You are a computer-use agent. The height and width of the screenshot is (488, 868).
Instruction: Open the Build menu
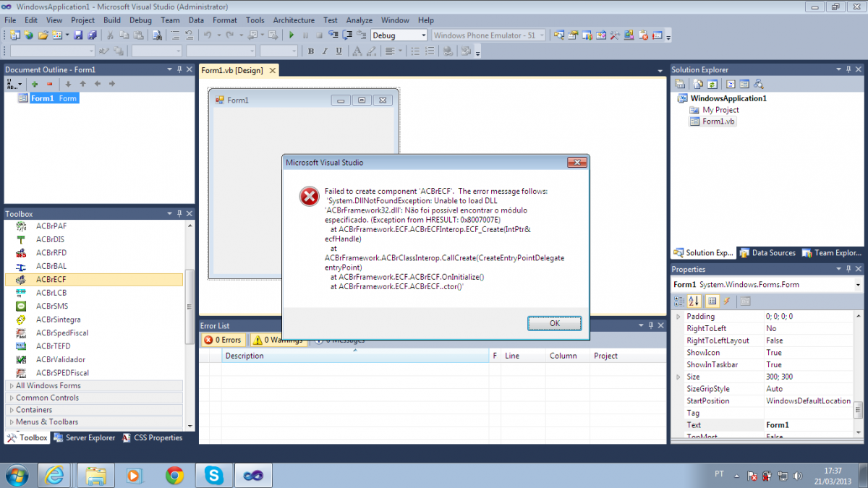point(112,20)
